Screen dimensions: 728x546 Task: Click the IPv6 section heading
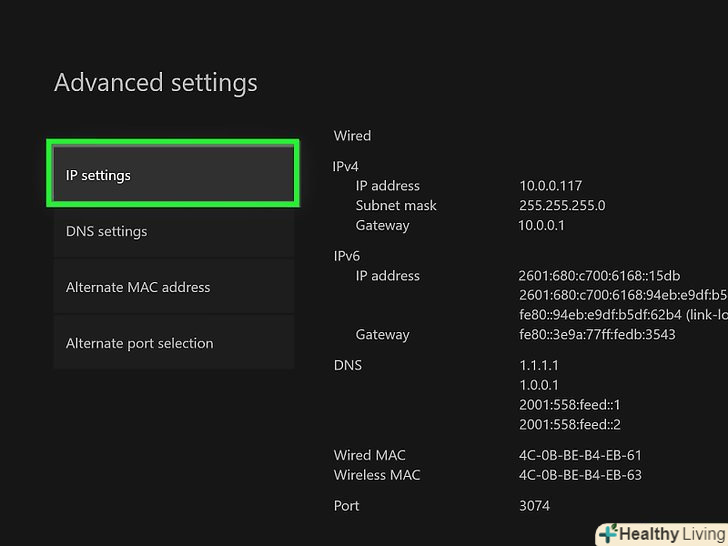click(346, 255)
